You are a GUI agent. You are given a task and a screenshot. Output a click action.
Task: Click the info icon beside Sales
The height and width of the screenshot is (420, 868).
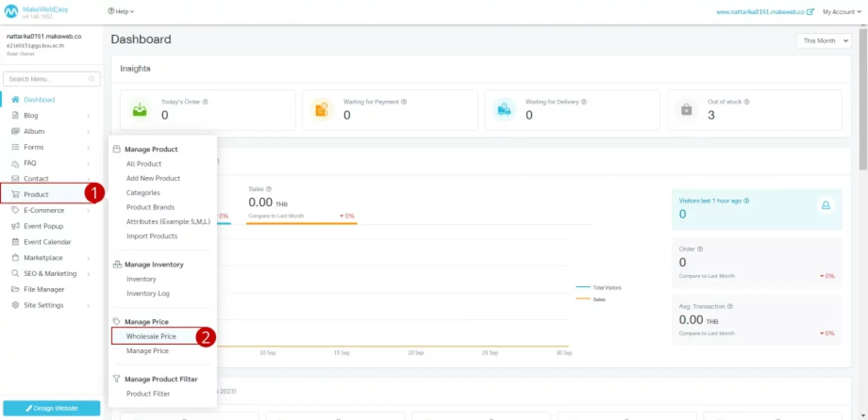coord(269,189)
